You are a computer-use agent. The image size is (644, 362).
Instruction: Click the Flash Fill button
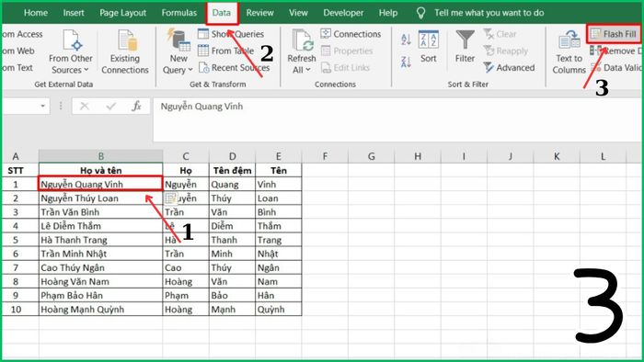click(x=614, y=34)
